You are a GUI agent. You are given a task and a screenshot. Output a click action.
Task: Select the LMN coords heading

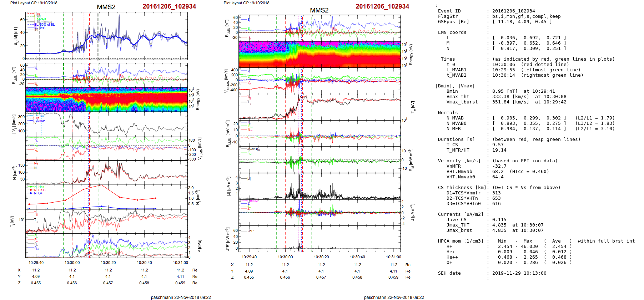(452, 32)
